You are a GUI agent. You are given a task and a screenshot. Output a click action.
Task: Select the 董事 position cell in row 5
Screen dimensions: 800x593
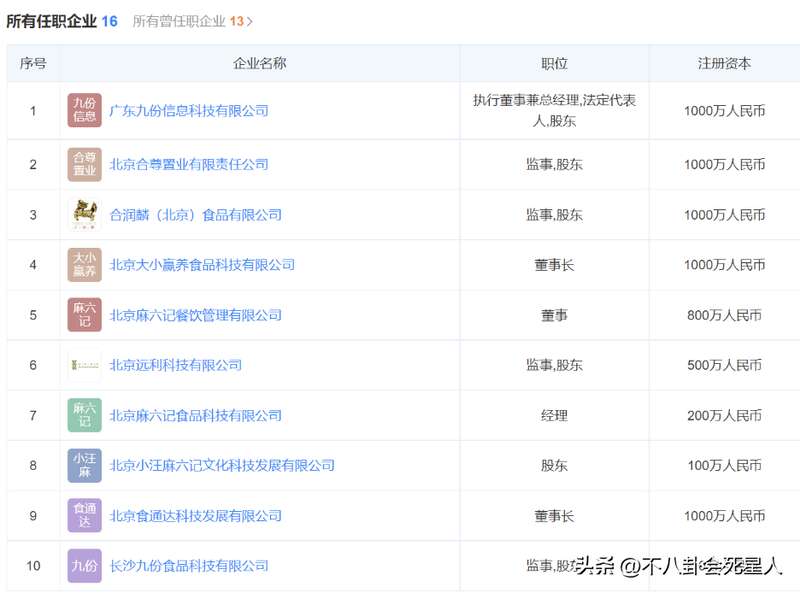pos(554,315)
